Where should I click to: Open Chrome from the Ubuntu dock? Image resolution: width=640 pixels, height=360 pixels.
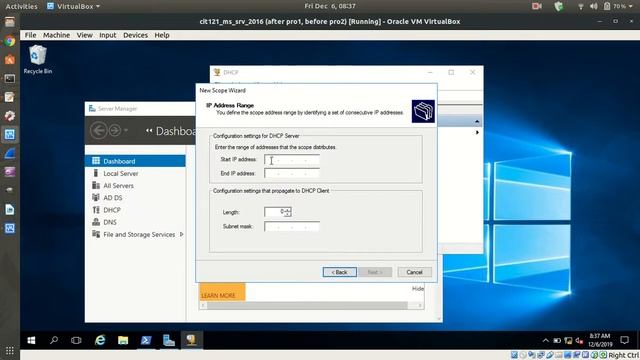coord(10,41)
